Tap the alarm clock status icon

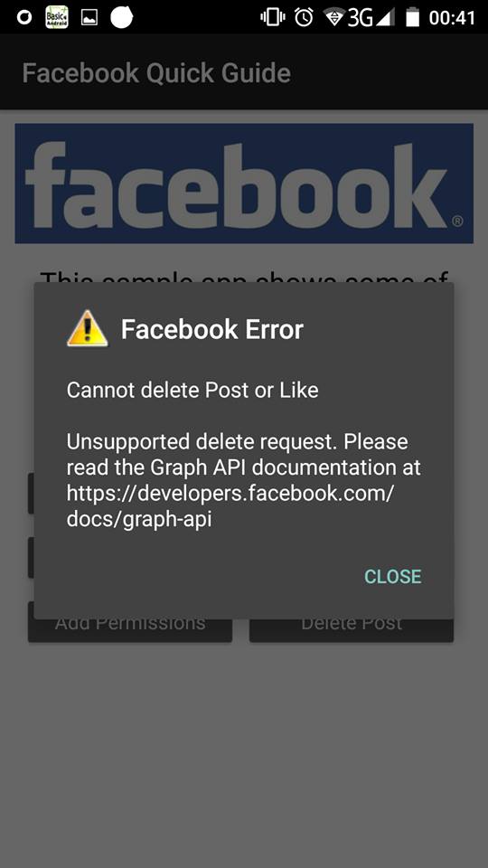click(x=304, y=18)
